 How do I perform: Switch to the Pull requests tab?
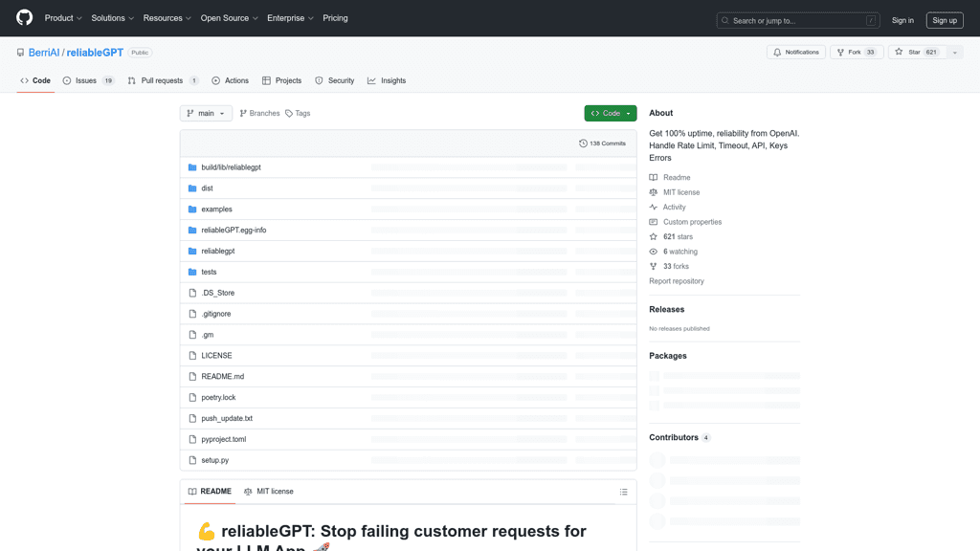pos(163,81)
